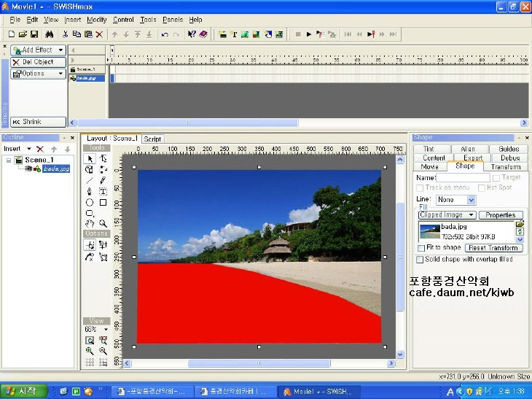
Task: Select the Pan hand tool
Action: point(90,223)
